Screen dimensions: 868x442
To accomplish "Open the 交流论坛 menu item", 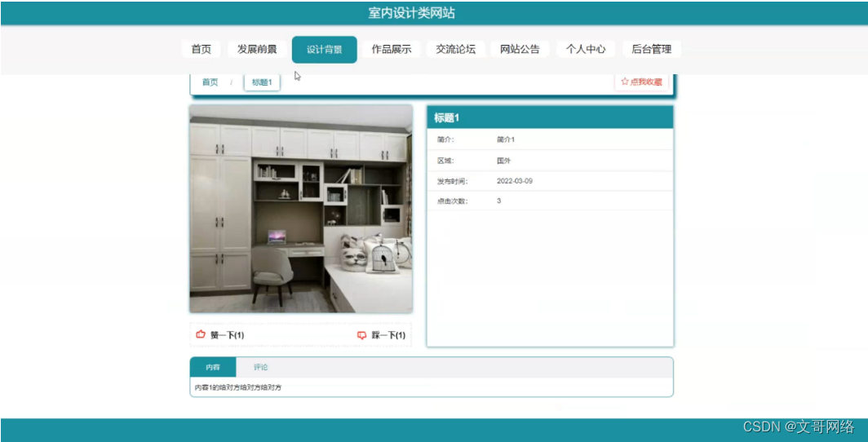I will 455,49.
